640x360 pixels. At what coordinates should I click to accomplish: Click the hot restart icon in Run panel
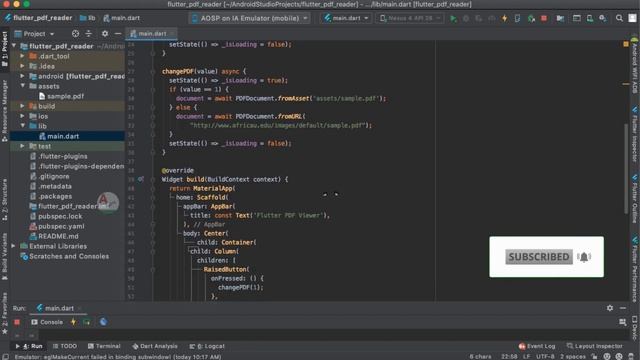(x=87, y=322)
